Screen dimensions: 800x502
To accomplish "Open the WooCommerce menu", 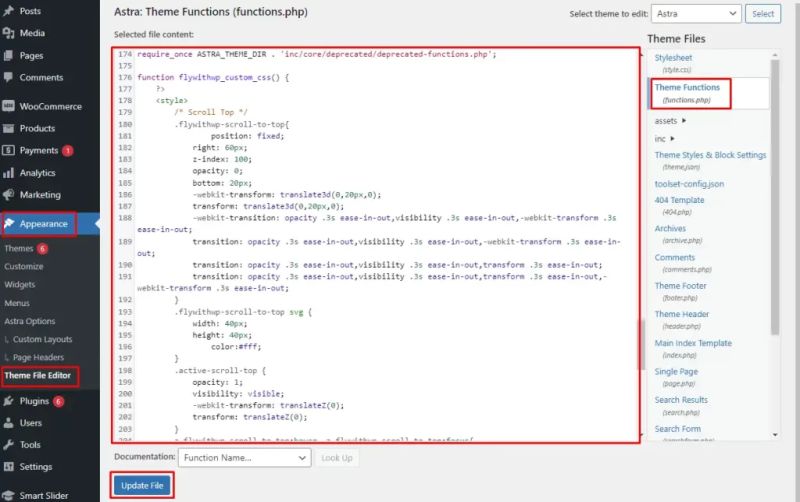I will click(x=50, y=106).
